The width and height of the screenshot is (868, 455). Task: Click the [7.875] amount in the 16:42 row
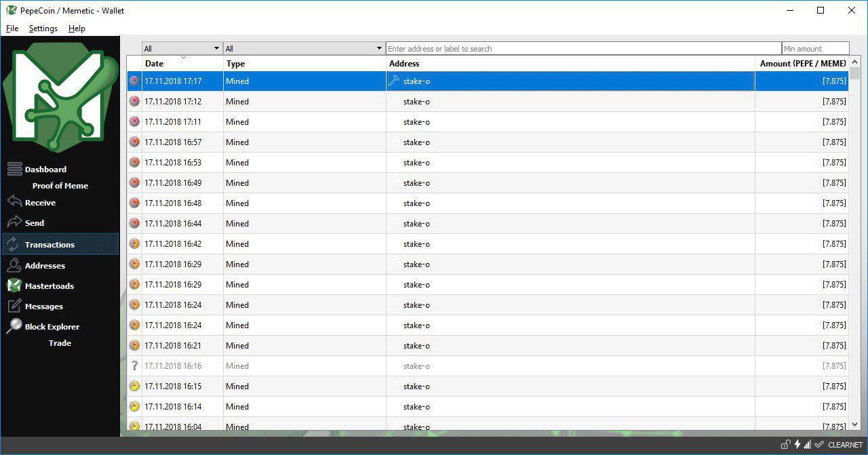tap(834, 243)
